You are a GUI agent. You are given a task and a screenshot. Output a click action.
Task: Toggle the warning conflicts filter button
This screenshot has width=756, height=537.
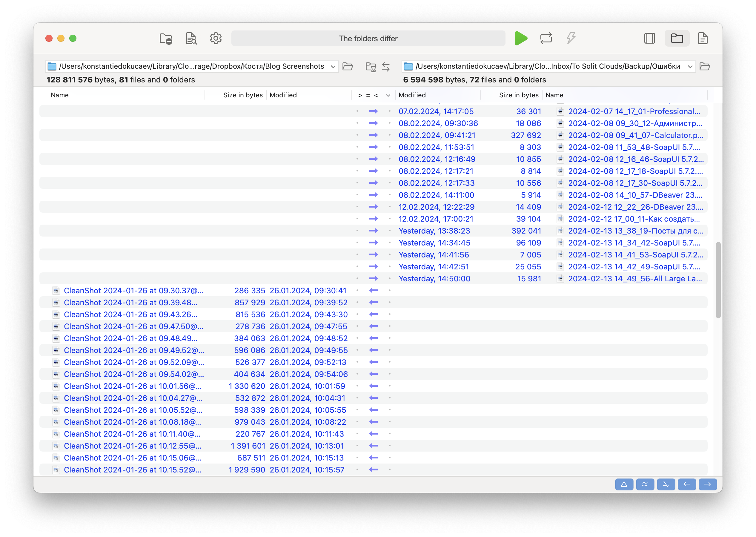624,484
